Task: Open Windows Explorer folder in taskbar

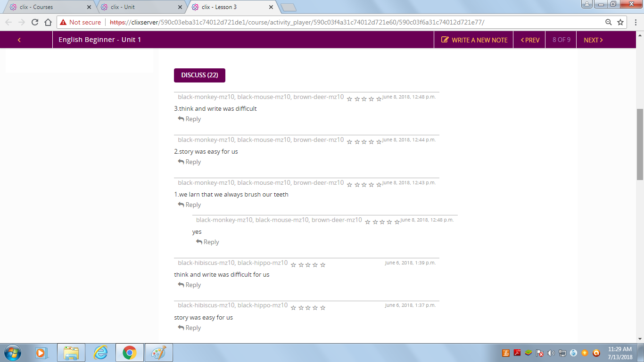Action: 71,353
